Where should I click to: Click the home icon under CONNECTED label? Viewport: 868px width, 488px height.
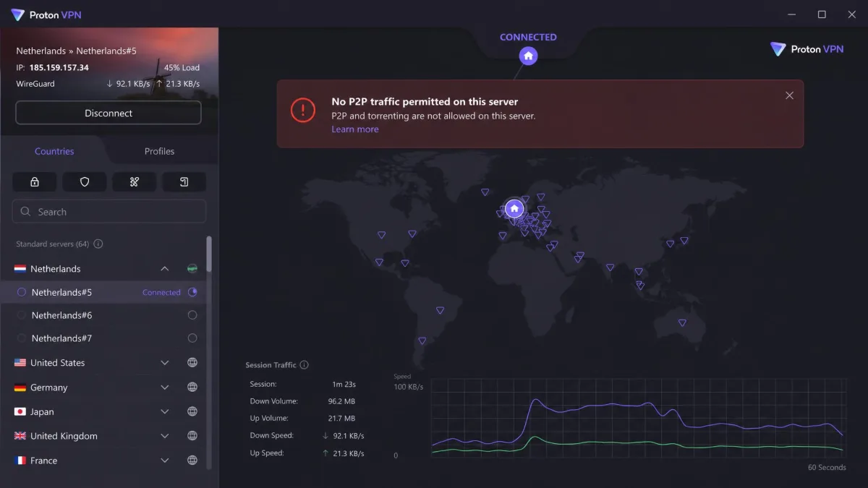coord(528,56)
